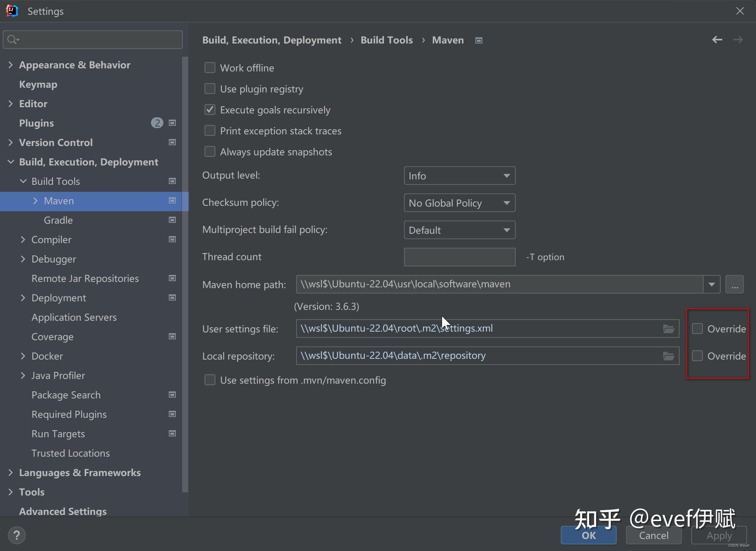Click the help question mark icon
The height and width of the screenshot is (551, 756).
(16, 535)
